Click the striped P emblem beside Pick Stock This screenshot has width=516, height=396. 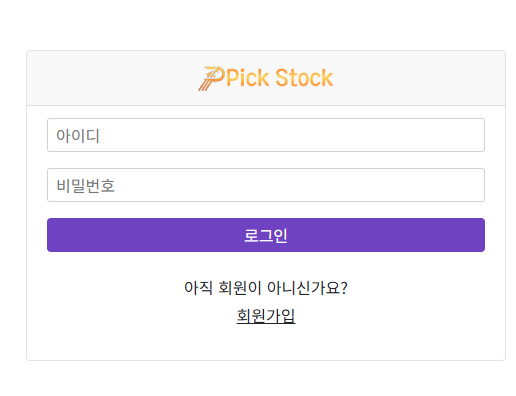point(211,78)
